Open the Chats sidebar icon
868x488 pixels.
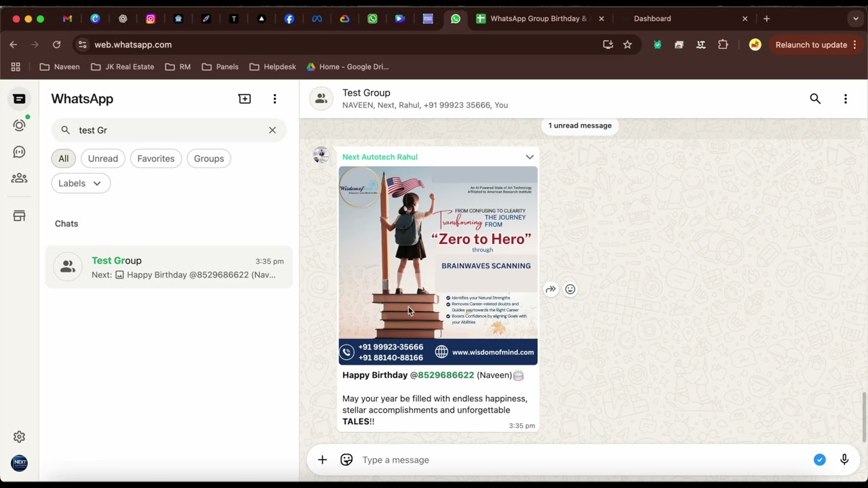point(19,99)
